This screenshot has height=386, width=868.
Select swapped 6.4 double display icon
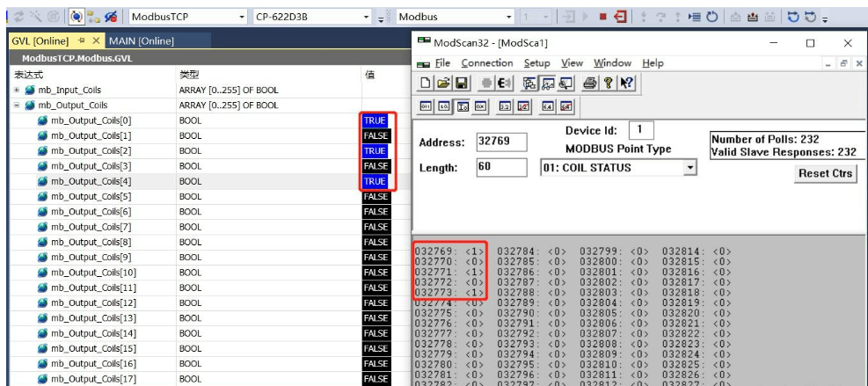[x=565, y=106]
